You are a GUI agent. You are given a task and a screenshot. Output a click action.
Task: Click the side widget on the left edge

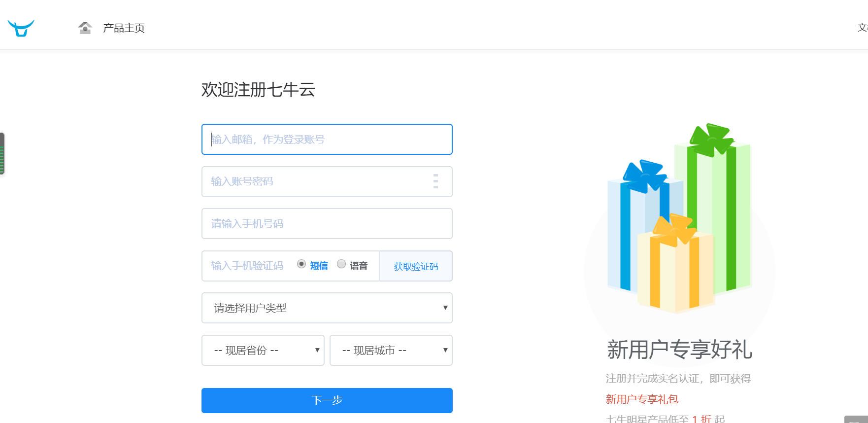(2, 153)
